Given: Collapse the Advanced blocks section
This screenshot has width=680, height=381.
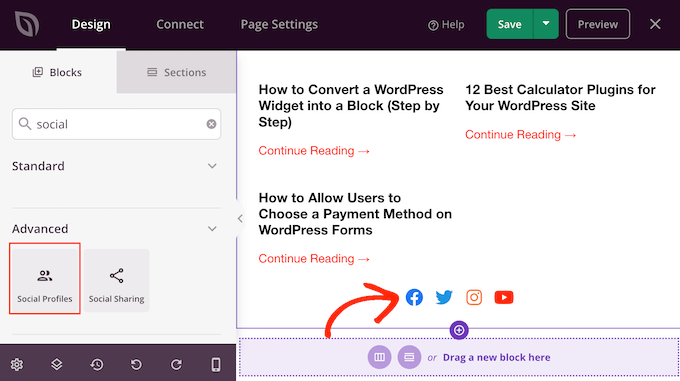Looking at the screenshot, I should (x=212, y=229).
